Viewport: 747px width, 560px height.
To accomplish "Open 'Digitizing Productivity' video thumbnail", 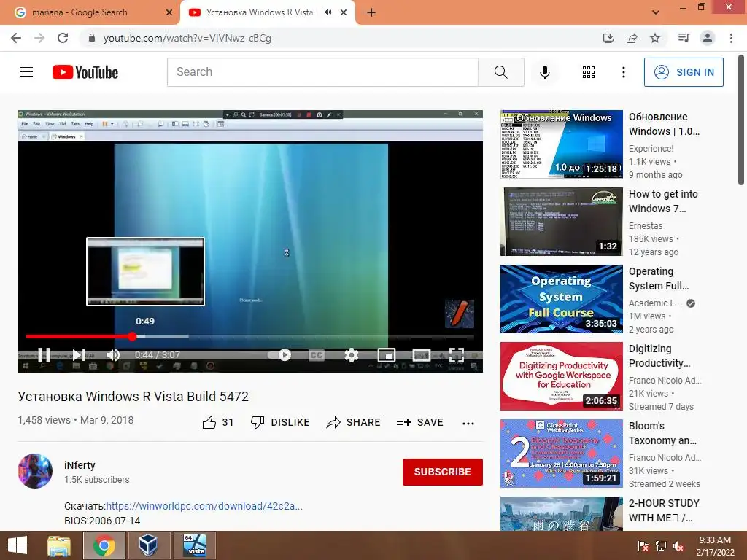I will point(561,376).
